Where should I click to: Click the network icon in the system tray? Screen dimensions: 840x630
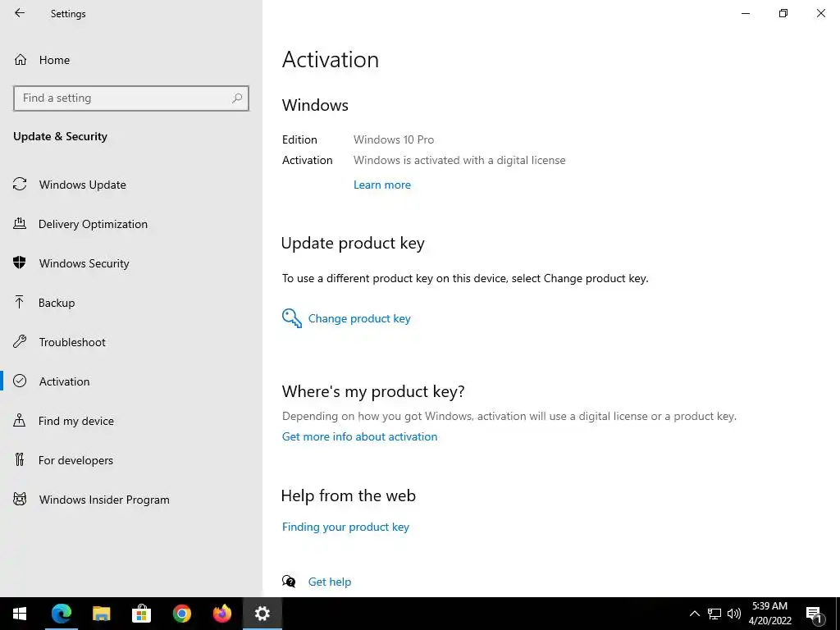coord(714,614)
